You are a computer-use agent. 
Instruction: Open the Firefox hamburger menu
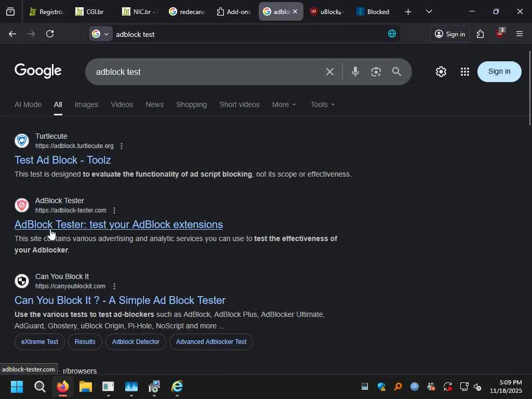point(520,34)
